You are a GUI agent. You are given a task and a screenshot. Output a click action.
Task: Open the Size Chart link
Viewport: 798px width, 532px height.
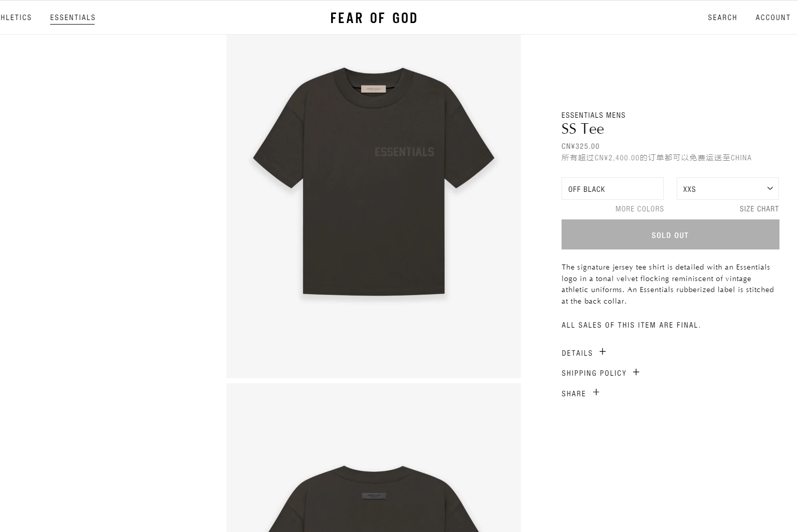(759, 209)
